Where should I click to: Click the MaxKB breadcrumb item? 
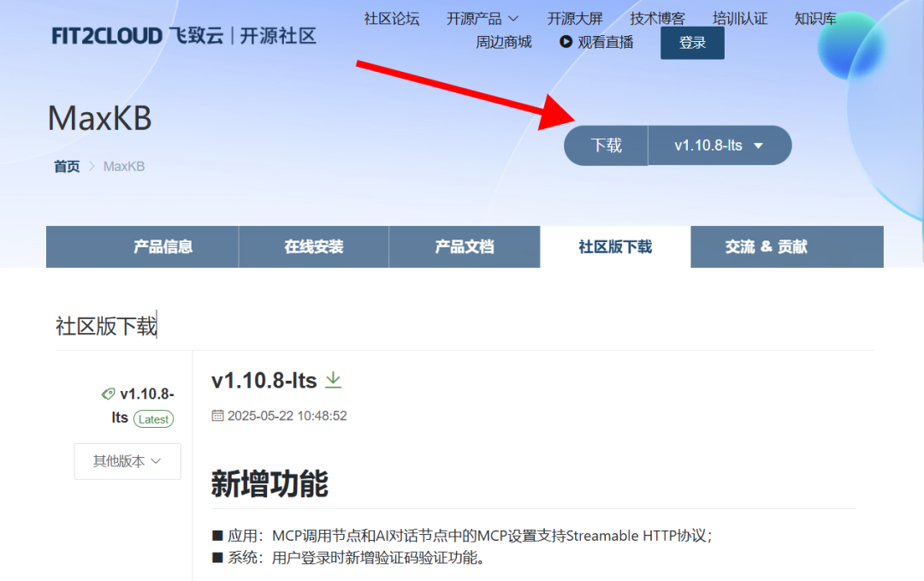[x=124, y=167]
